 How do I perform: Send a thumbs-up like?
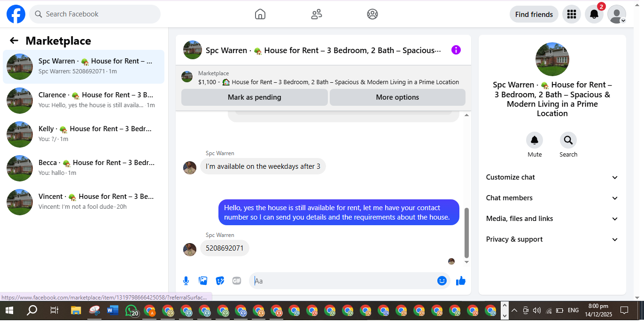[461, 281]
